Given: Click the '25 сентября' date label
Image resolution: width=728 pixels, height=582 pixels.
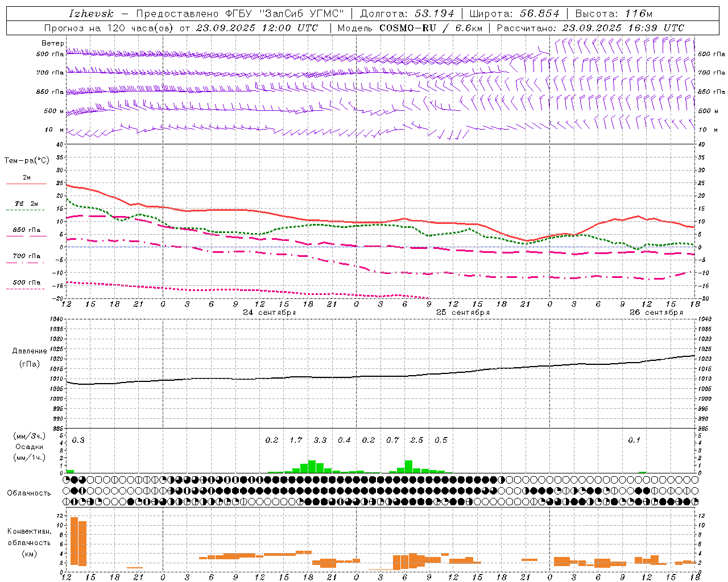Looking at the screenshot, I should coord(463,313).
